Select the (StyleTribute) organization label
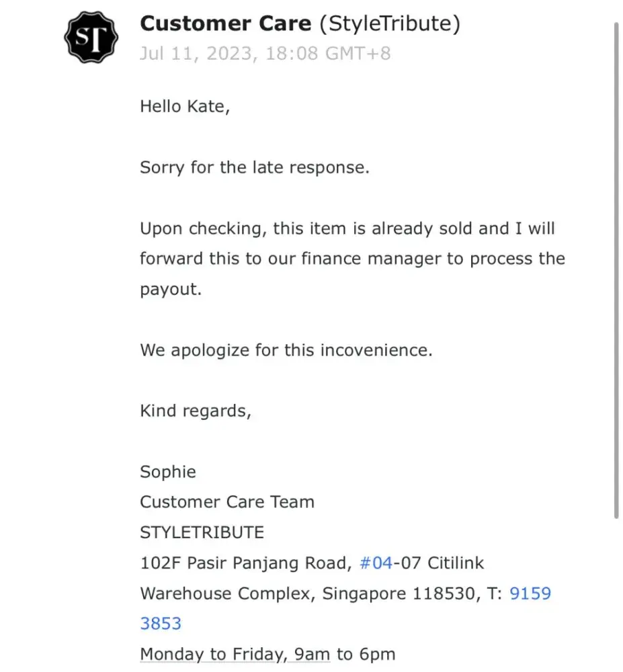Viewport: 623px width, 672px height. click(390, 24)
